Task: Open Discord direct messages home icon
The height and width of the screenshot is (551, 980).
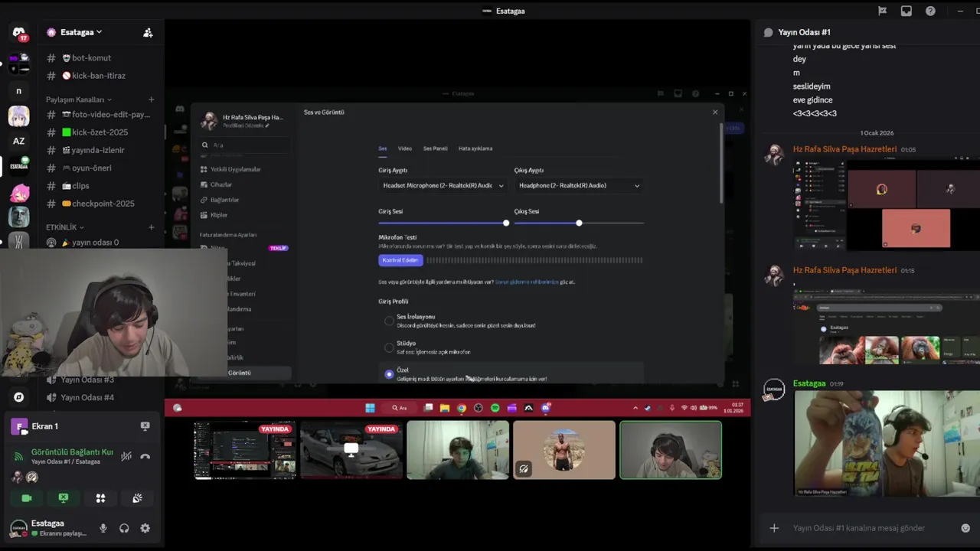Action: [x=19, y=33]
